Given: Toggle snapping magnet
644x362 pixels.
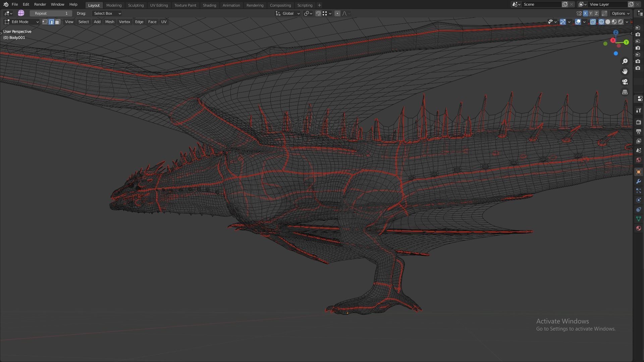Looking at the screenshot, I should tap(318, 13).
